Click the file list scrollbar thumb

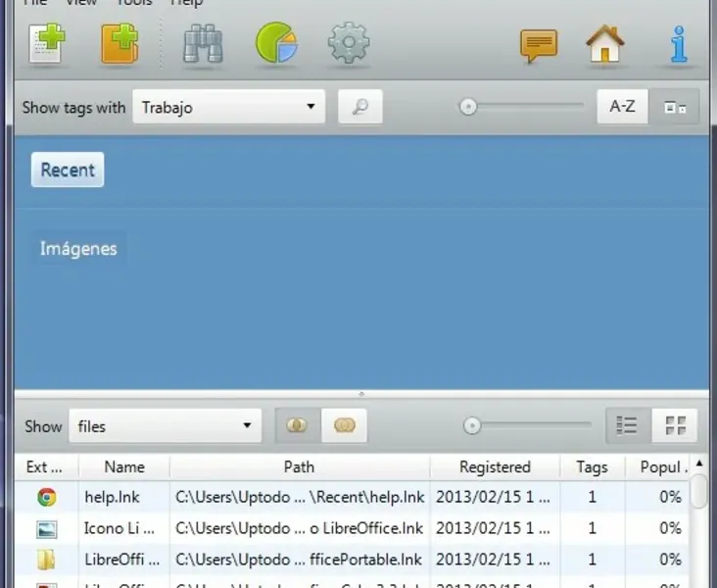click(x=699, y=491)
